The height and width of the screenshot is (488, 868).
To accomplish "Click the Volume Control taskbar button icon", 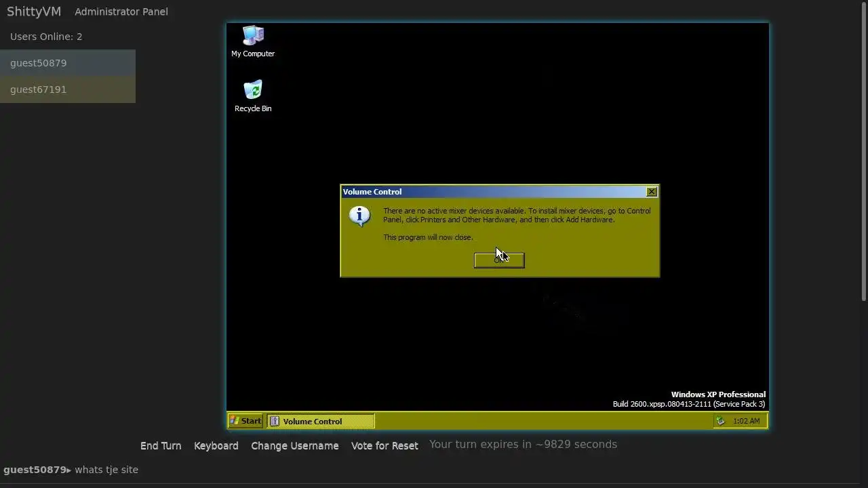I will point(275,421).
